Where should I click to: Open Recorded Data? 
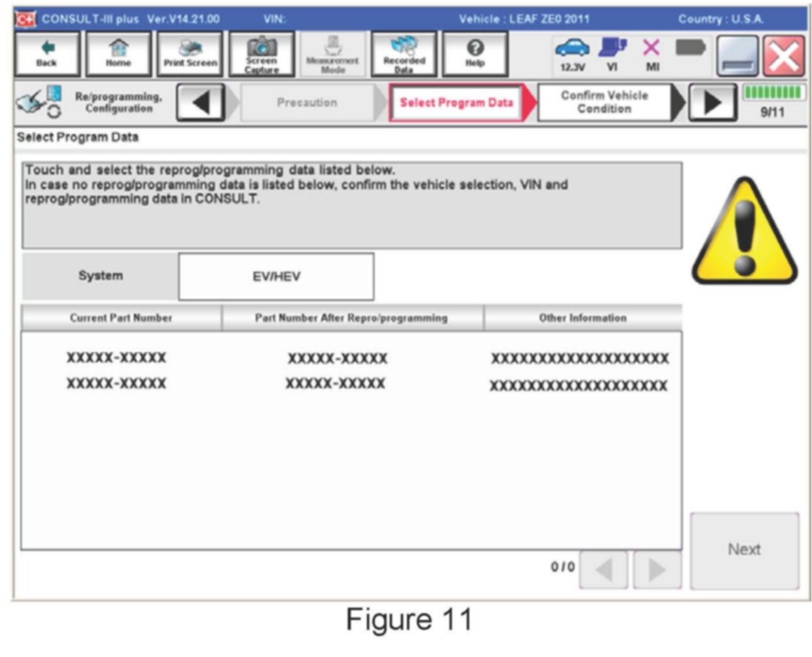(404, 54)
